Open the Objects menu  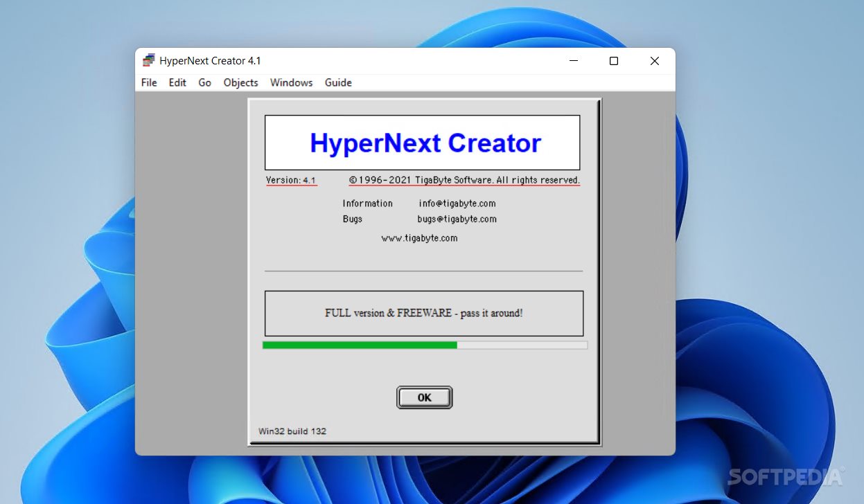click(x=240, y=82)
